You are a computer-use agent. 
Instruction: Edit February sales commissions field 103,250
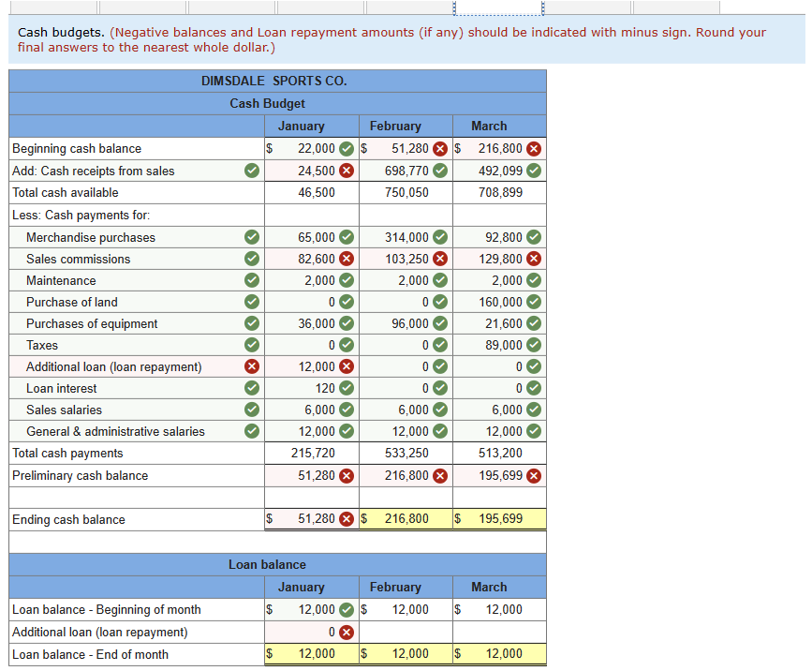[x=406, y=259]
